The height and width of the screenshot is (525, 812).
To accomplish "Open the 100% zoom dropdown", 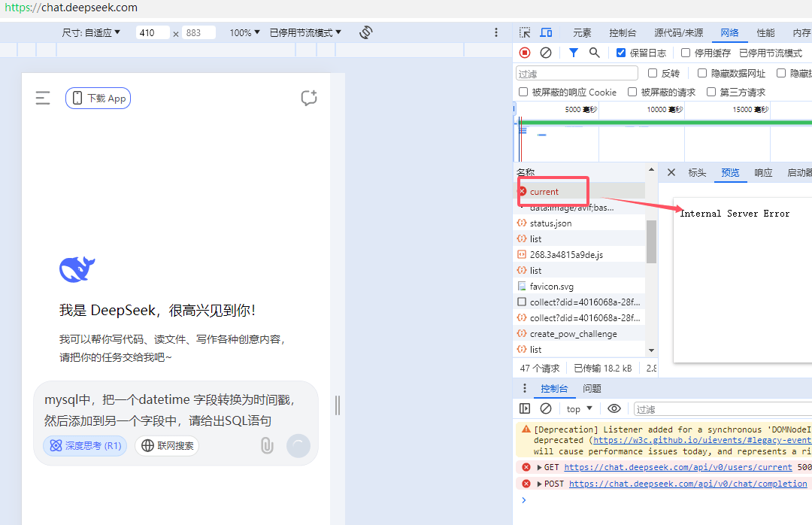I will pyautogui.click(x=244, y=32).
